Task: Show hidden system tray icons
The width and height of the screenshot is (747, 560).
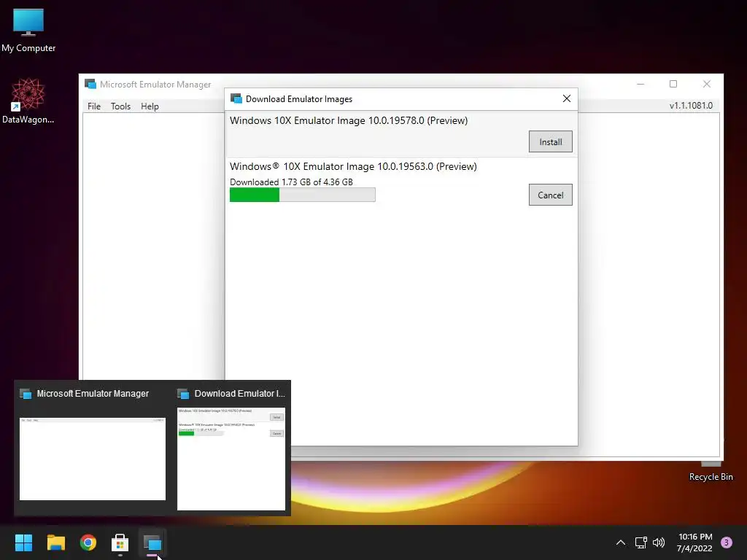Action: [620, 542]
